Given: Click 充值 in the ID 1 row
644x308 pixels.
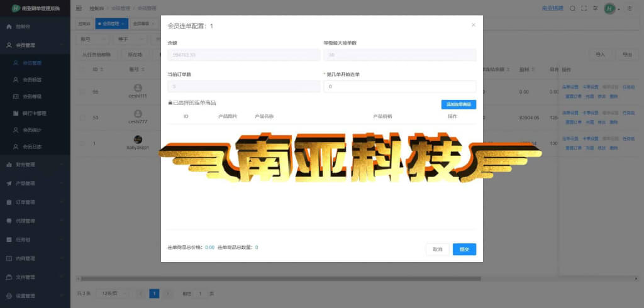Looking at the screenshot, I should point(590,148).
